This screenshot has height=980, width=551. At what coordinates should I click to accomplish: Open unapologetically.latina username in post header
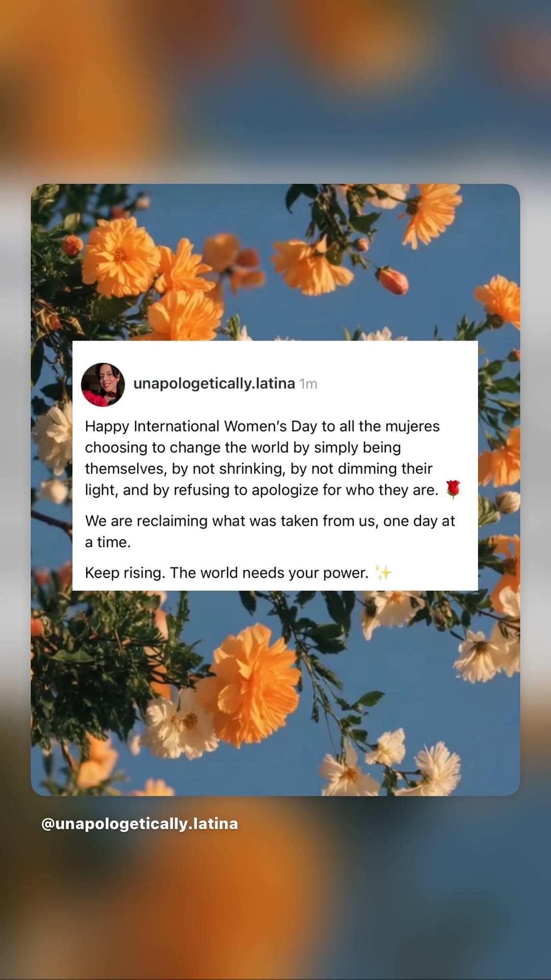point(214,383)
